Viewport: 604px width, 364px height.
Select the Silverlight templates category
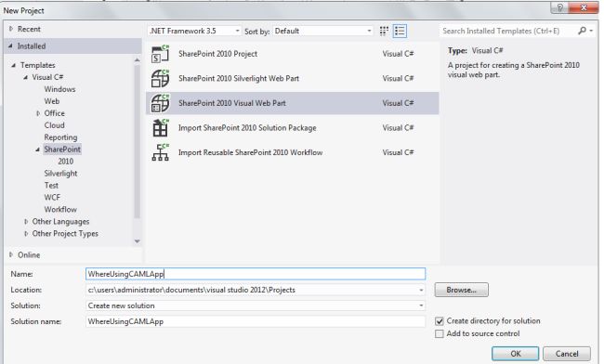tap(60, 174)
